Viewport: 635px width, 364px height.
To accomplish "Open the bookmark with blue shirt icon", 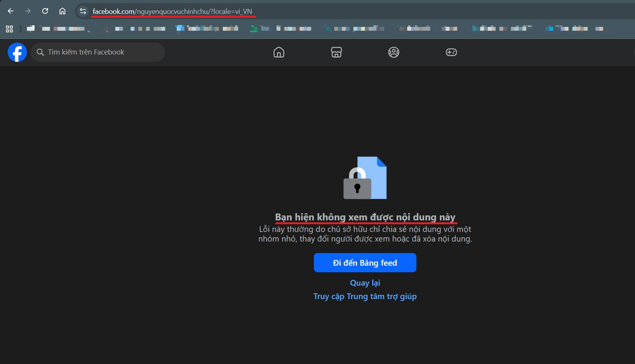I will point(180,28).
